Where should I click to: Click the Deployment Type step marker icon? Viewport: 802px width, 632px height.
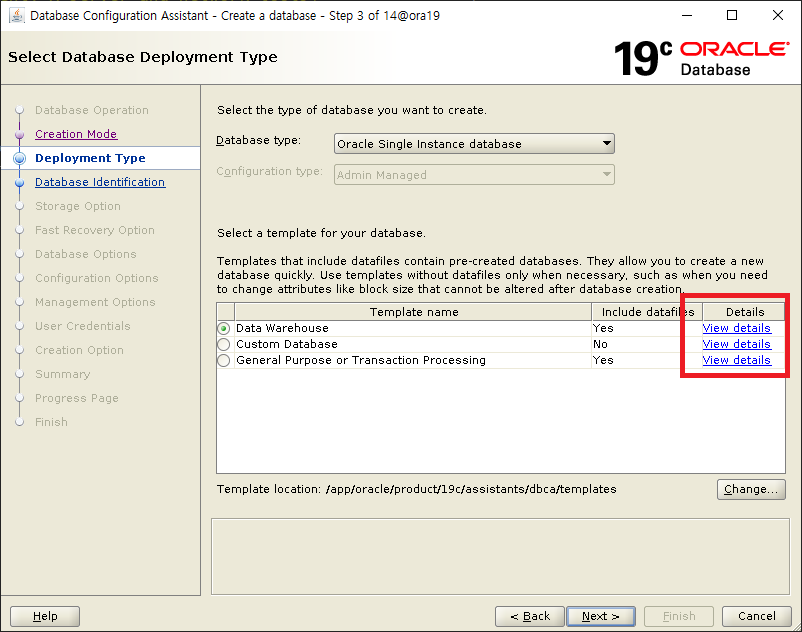pos(19,159)
